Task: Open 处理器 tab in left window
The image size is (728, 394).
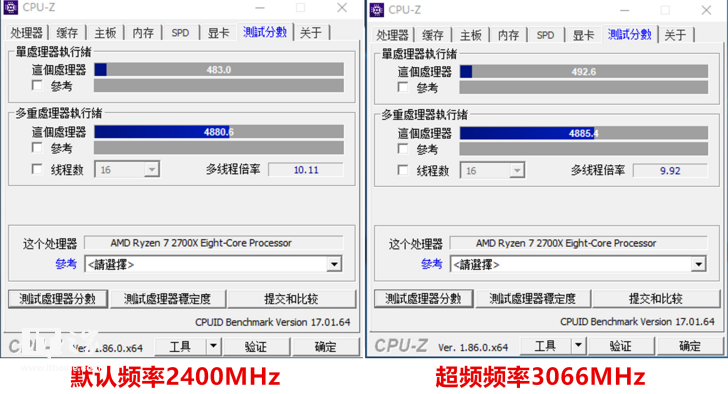Action: pyautogui.click(x=26, y=33)
